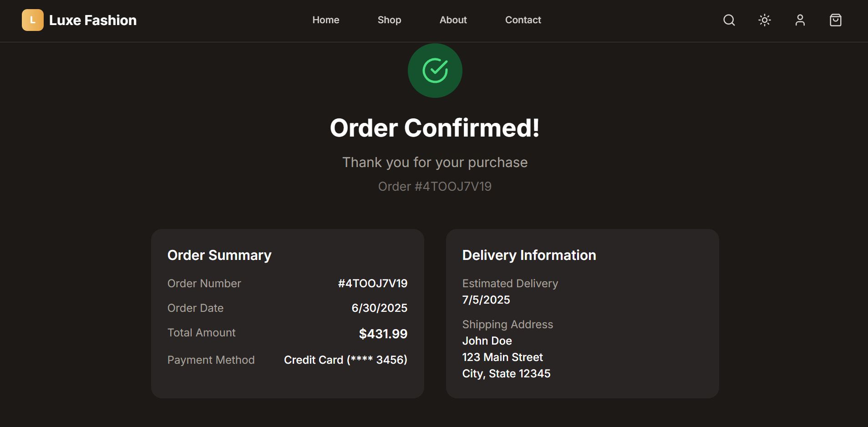This screenshot has height=427, width=868.
Task: Click the Luxe Fashion brand name
Action: 93,20
